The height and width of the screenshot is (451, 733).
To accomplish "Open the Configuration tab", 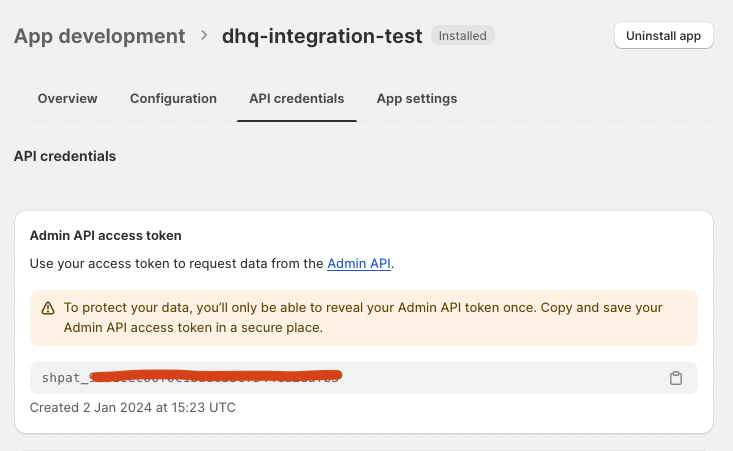I will 173,99.
